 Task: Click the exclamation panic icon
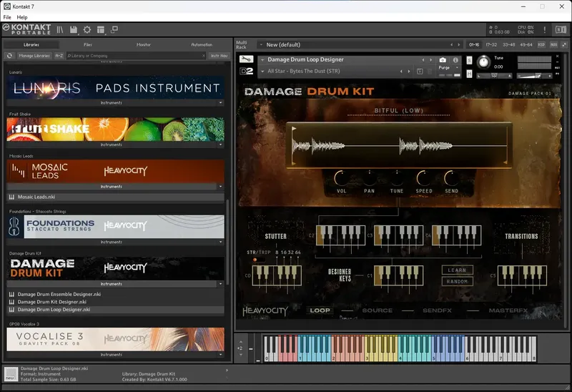(544, 29)
